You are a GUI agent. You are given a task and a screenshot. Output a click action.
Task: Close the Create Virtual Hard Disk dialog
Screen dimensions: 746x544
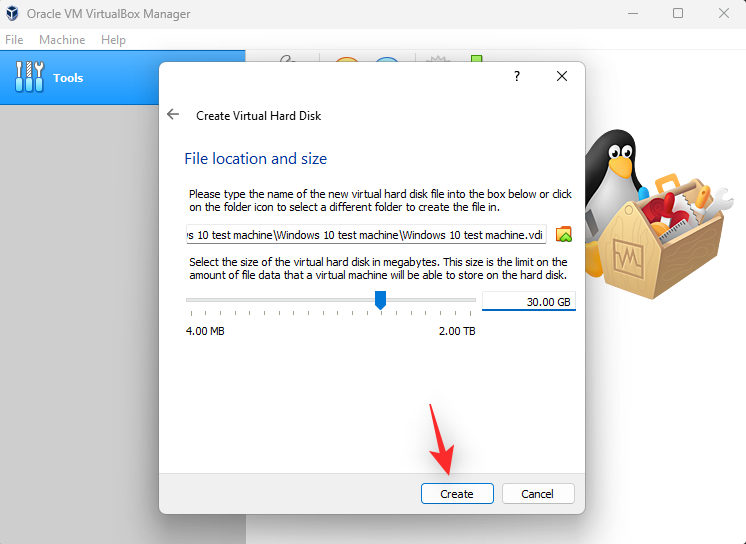[x=561, y=76]
